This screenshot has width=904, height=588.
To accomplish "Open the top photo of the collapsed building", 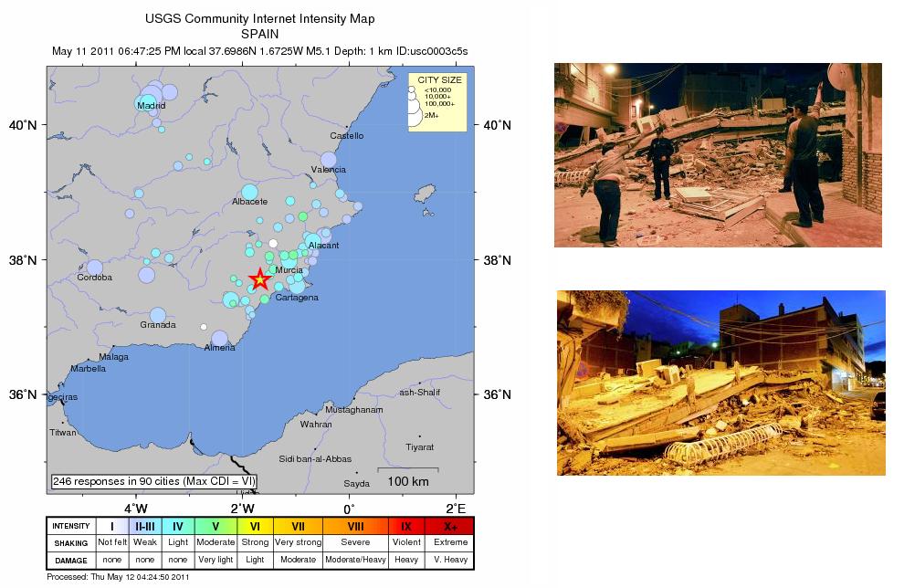I will [718, 155].
